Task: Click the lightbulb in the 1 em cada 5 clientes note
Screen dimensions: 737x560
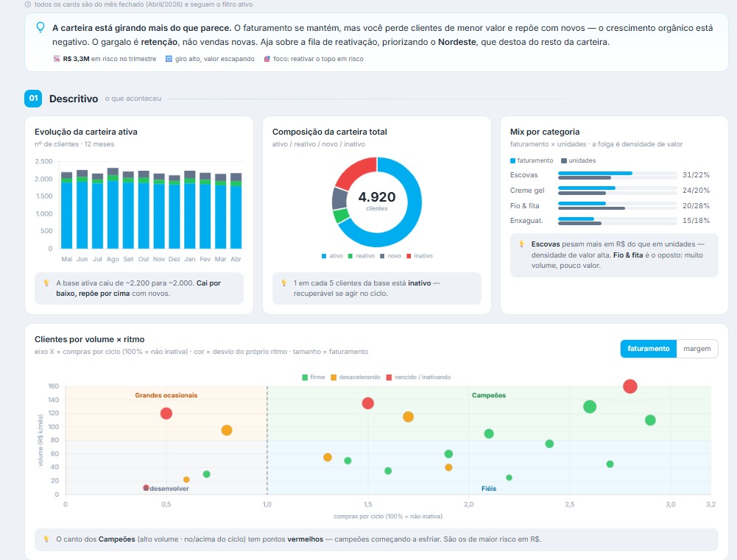Action: pos(284,283)
